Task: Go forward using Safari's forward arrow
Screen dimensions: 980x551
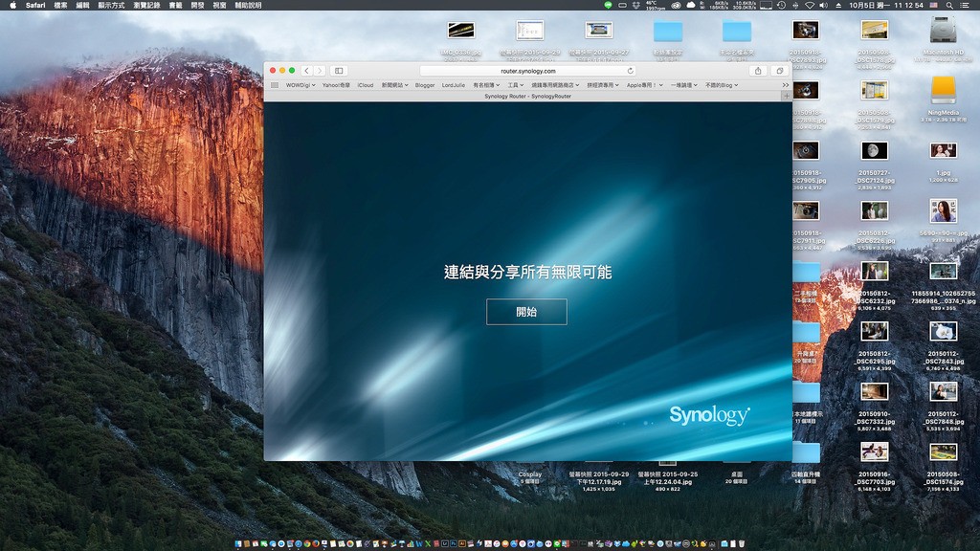Action: click(320, 71)
